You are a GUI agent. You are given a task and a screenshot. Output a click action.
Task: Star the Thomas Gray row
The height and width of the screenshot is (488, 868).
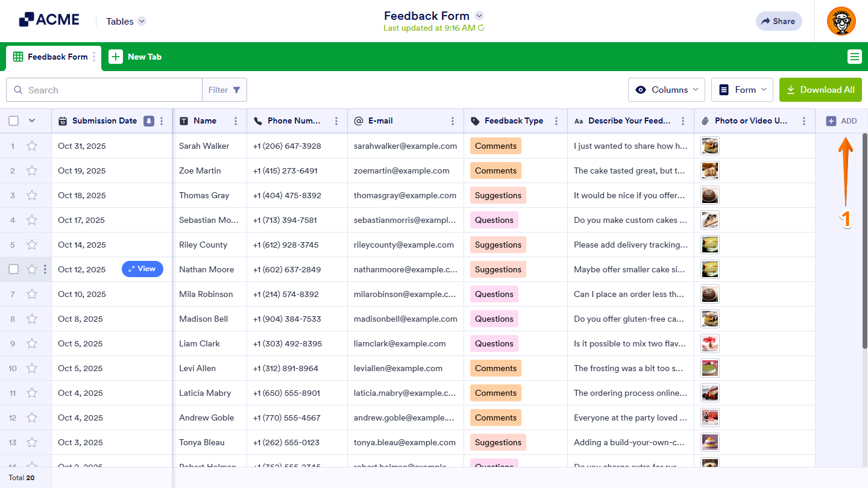(32, 195)
